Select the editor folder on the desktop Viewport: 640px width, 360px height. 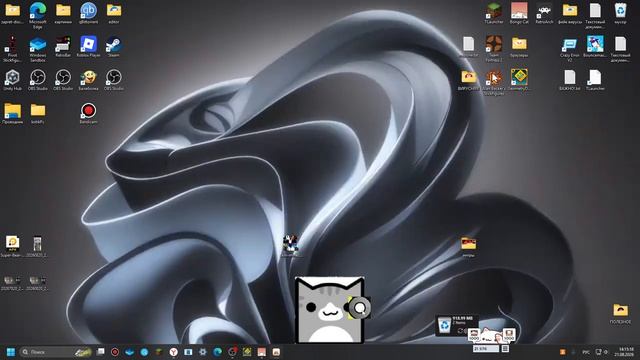tap(114, 13)
